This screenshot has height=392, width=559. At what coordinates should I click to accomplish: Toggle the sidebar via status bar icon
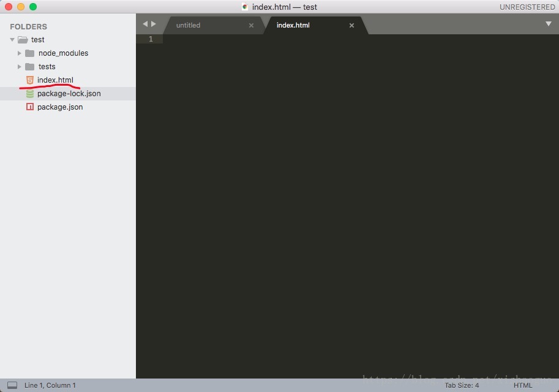[x=12, y=385]
